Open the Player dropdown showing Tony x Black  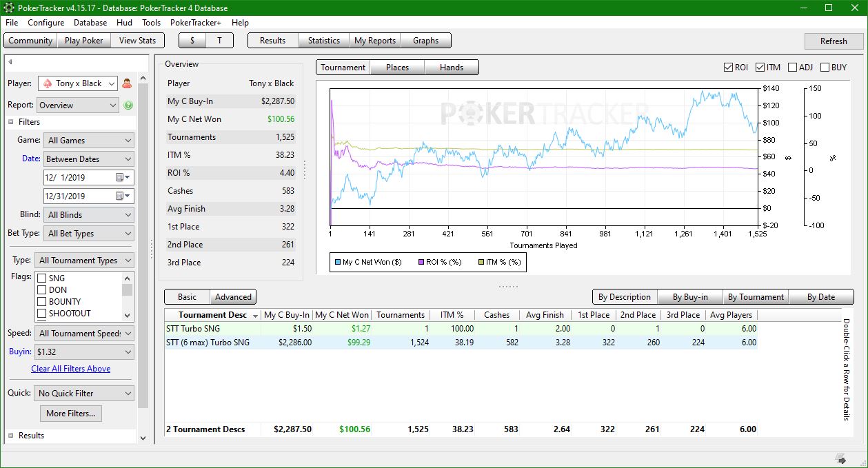(x=78, y=83)
